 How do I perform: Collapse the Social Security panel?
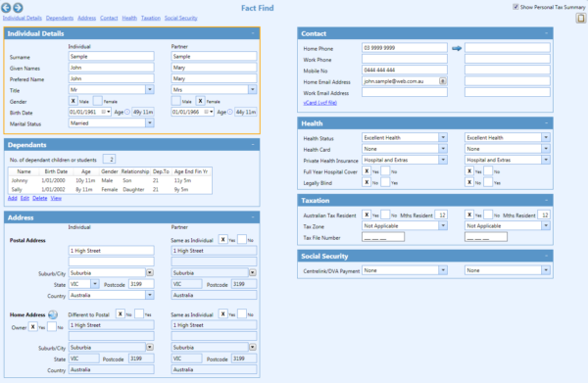click(x=547, y=256)
